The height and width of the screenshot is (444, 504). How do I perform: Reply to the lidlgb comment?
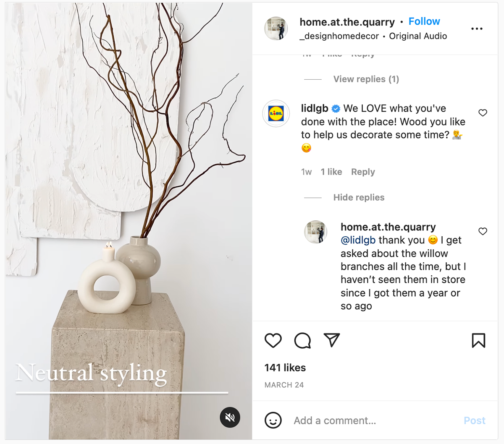363,172
